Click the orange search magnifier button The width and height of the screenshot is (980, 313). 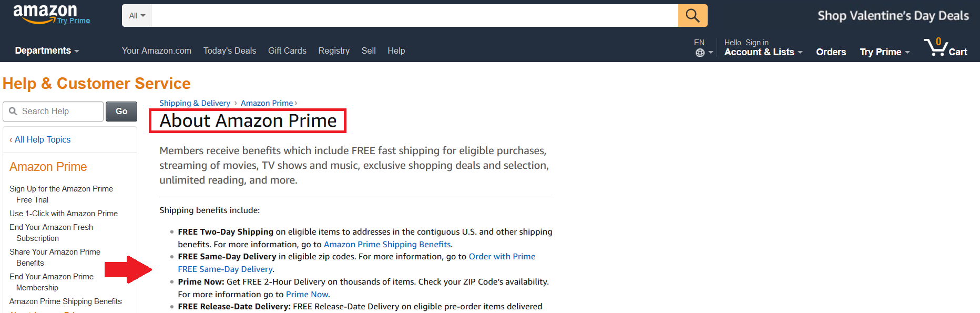(x=692, y=16)
